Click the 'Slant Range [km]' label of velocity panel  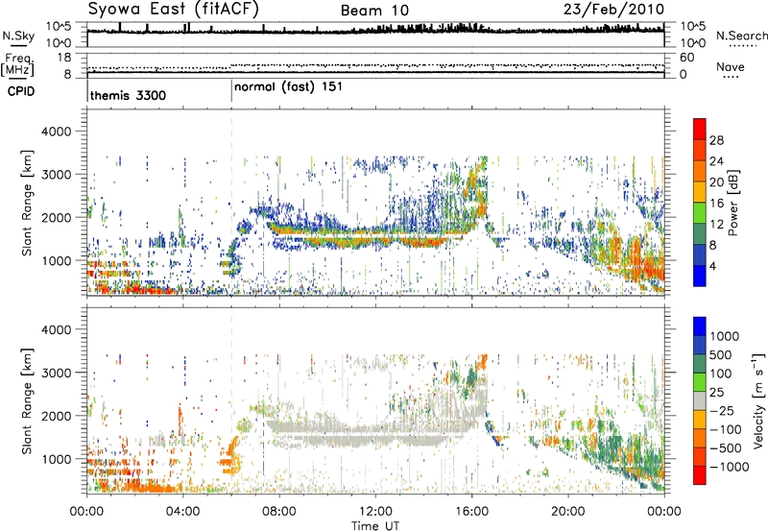coord(28,400)
